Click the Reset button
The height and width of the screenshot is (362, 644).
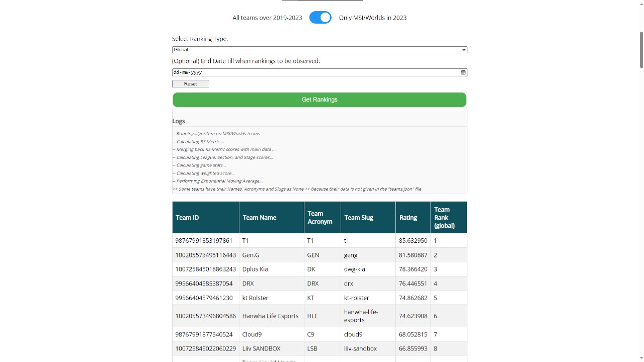click(191, 84)
